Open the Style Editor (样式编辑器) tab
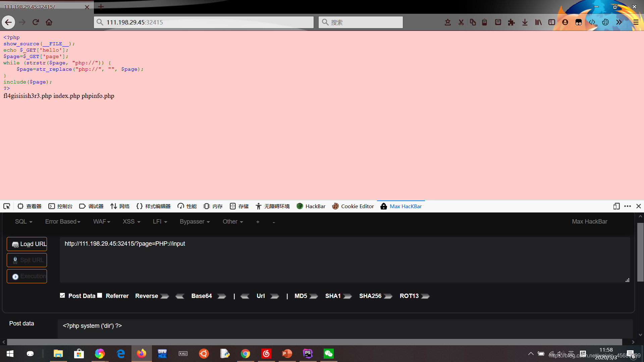644x362 pixels. point(153,206)
